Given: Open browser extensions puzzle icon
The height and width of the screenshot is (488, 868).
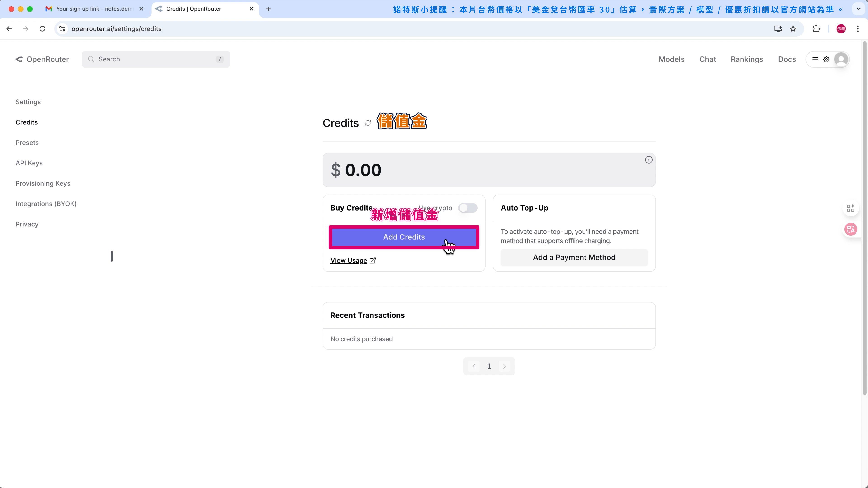Looking at the screenshot, I should [x=816, y=29].
